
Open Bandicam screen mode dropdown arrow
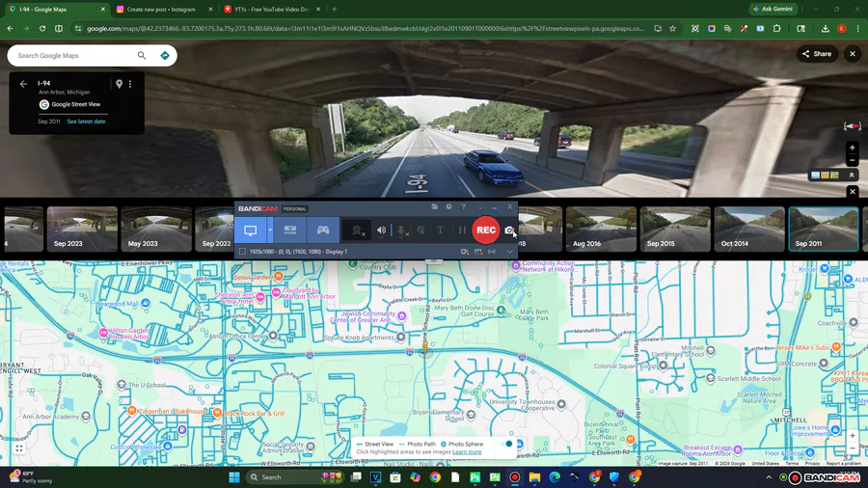coord(270,230)
